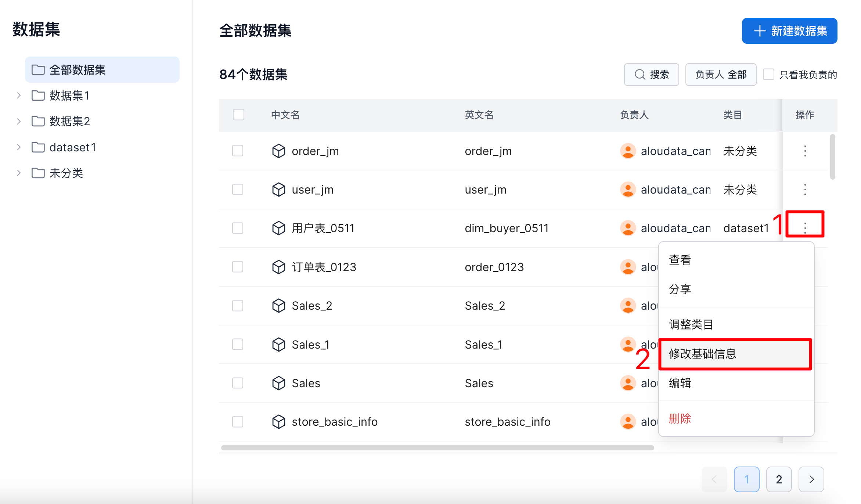Image resolution: width=861 pixels, height=504 pixels.
Task: Click the cube icon beside store_basic_info
Action: point(278,422)
